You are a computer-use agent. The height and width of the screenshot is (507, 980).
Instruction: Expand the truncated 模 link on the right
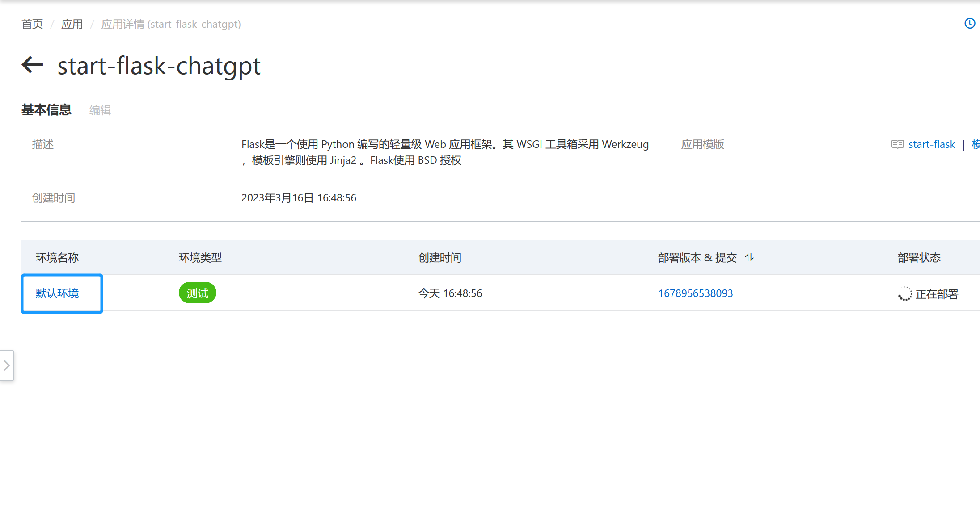point(975,144)
